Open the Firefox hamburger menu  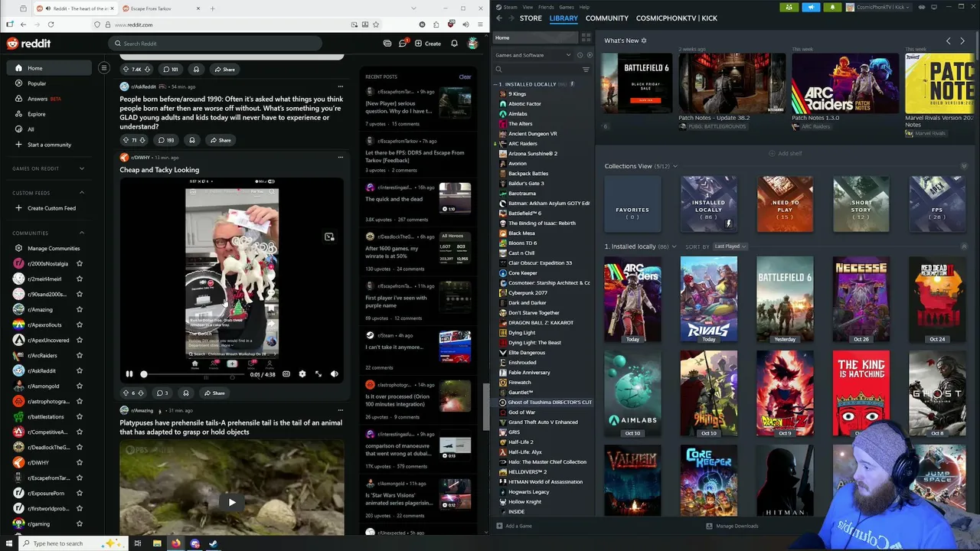coord(479,24)
